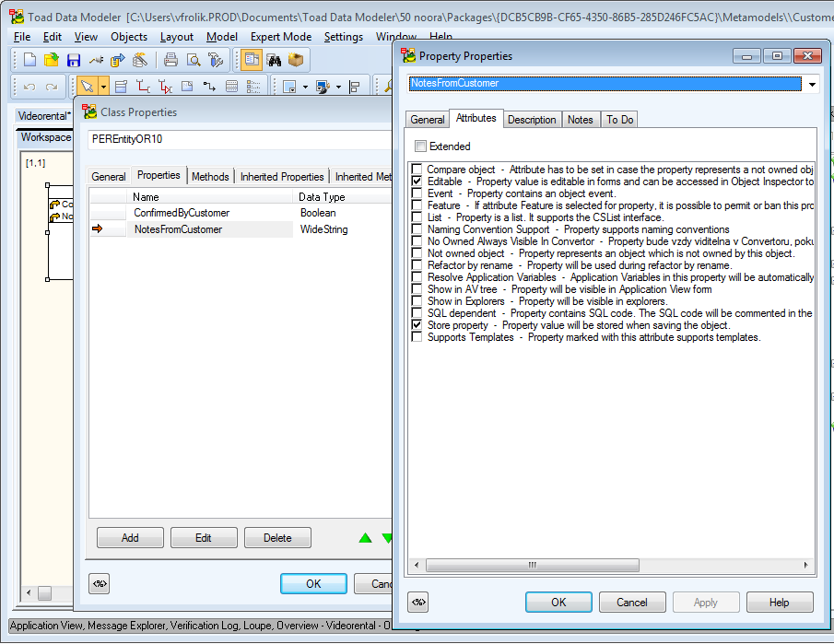The height and width of the screenshot is (644, 834).
Task: Check the List attribute
Action: click(417, 217)
